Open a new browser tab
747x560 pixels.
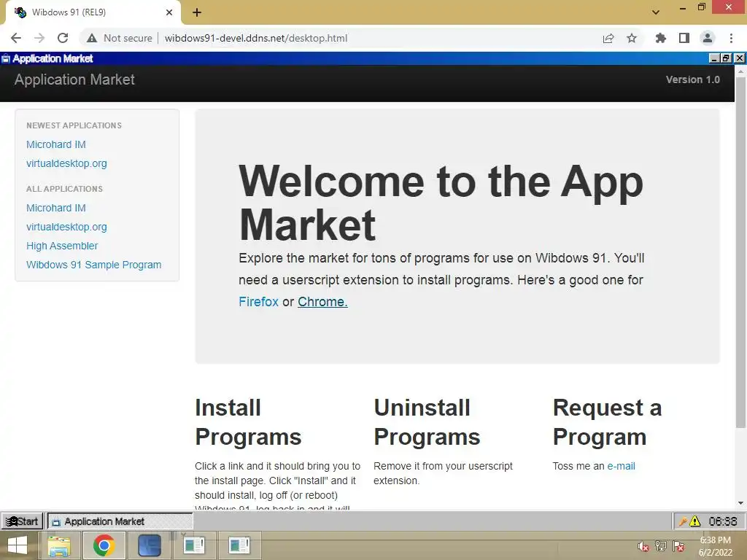coord(197,12)
